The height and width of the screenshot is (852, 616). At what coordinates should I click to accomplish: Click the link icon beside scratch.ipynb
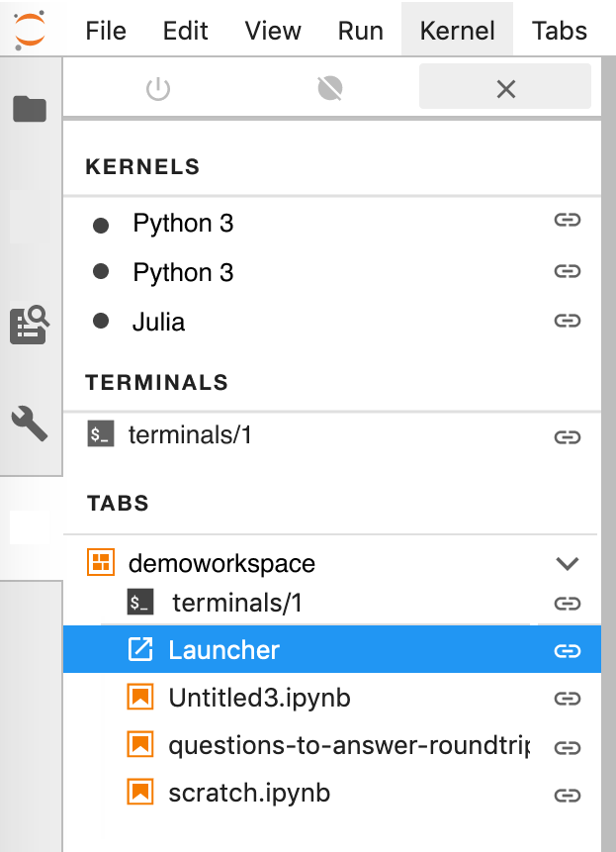[x=568, y=793]
